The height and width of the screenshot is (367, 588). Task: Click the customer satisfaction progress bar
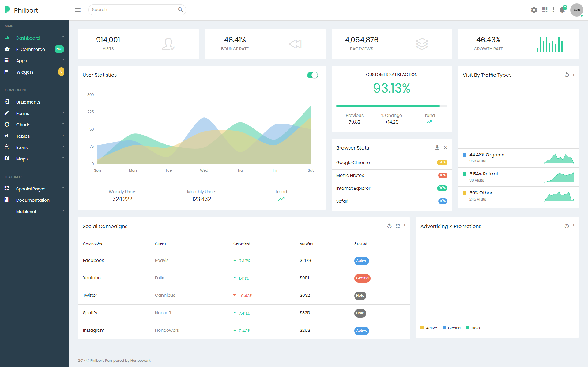pyautogui.click(x=391, y=106)
